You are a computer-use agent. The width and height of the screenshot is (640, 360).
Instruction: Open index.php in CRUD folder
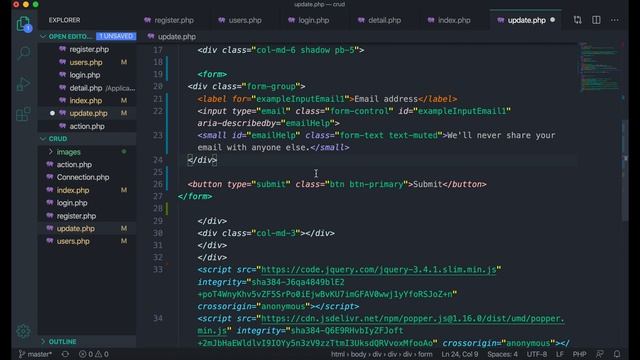[73, 190]
